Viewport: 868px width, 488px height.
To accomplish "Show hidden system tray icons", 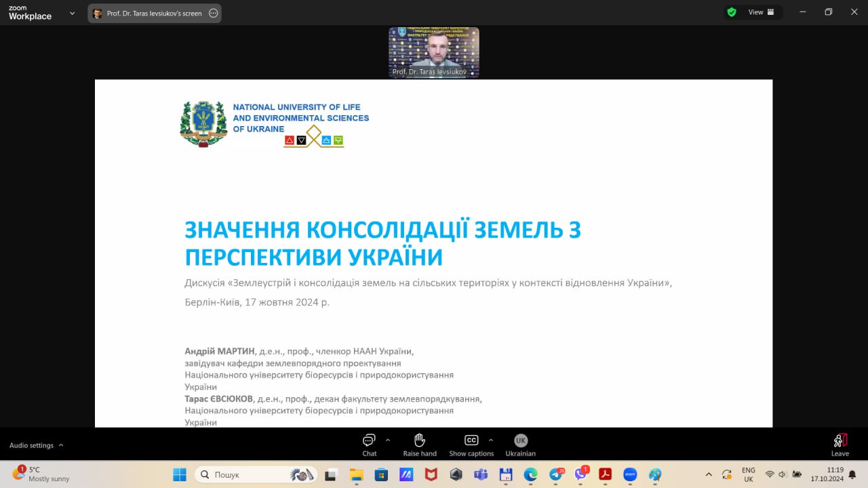I will point(709,474).
